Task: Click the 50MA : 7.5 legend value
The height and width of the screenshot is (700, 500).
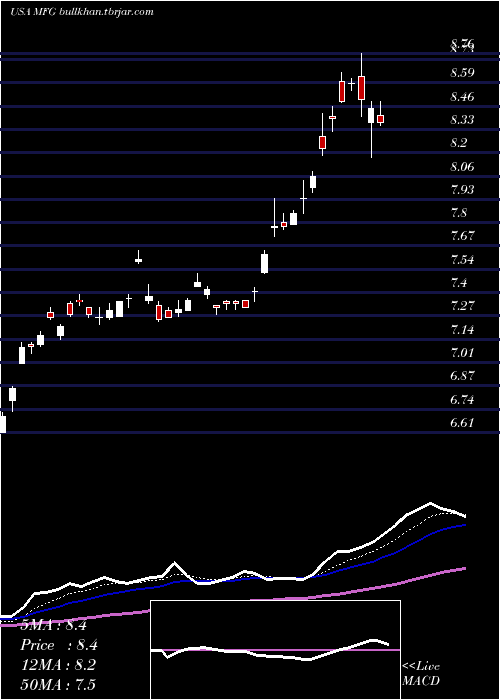Action: 58,684
